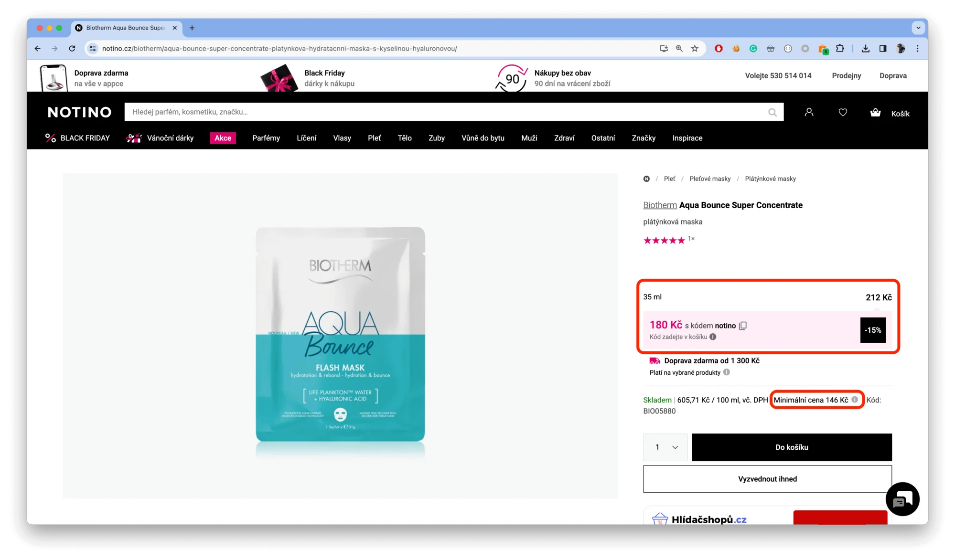This screenshot has width=955, height=560.
Task: Click the install app icon in address bar
Action: pyautogui.click(x=664, y=48)
